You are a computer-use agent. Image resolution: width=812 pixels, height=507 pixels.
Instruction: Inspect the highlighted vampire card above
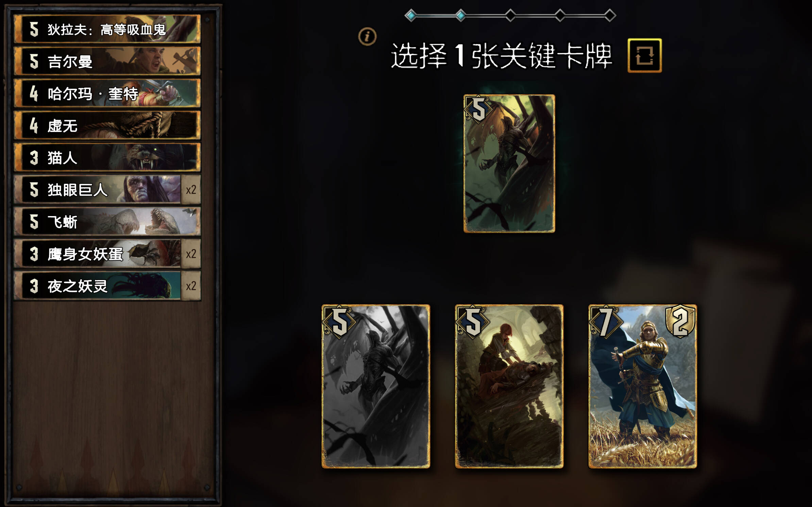click(509, 164)
